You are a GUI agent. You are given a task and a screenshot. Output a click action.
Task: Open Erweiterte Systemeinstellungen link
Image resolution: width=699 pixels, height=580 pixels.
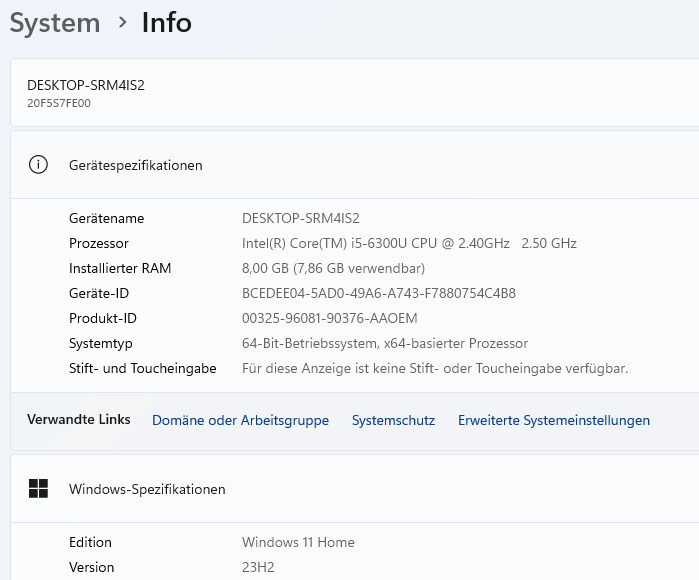(554, 420)
